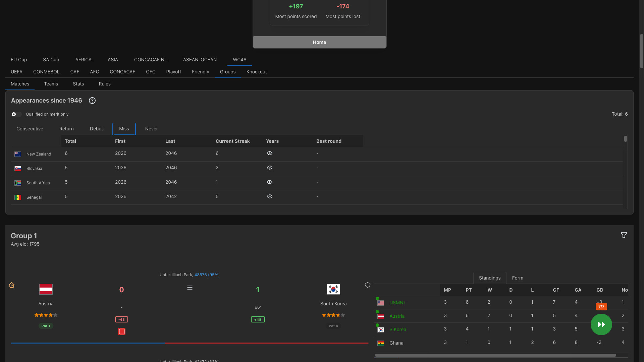Click the home stadium icon next to Austria

[x=12, y=285]
